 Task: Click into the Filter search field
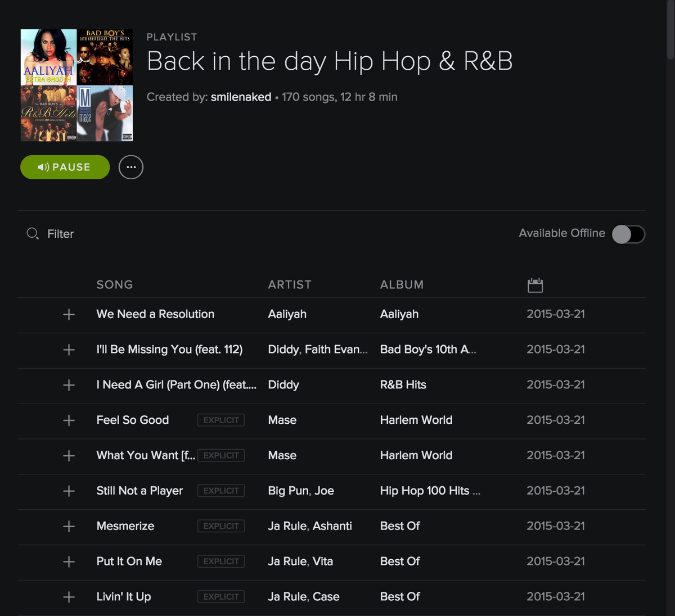point(60,233)
